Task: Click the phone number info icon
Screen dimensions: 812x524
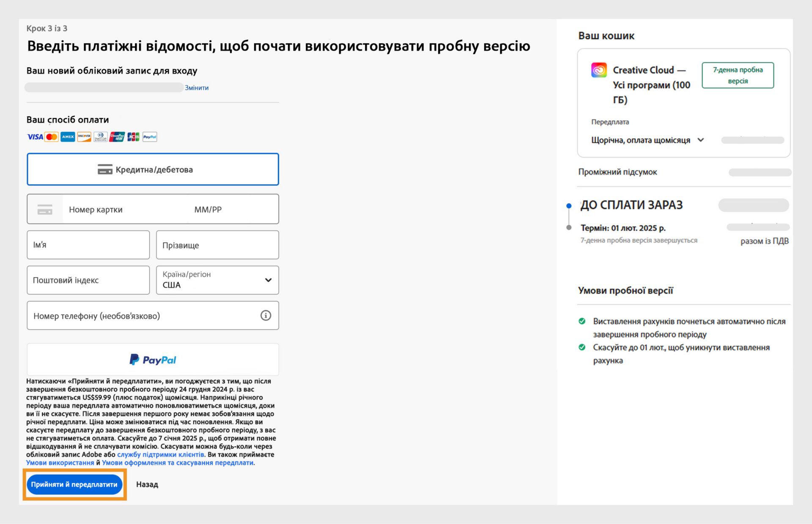Action: 266,316
